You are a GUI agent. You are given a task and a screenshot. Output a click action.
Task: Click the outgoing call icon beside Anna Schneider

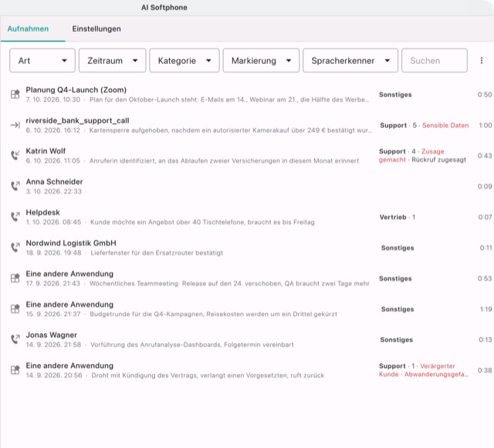pos(15,186)
